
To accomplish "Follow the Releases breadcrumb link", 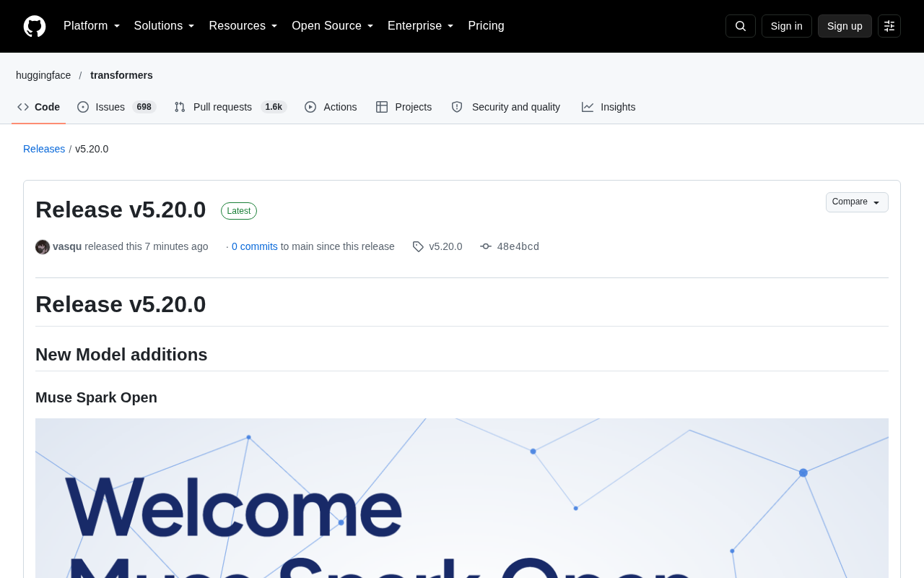I will 44,149.
